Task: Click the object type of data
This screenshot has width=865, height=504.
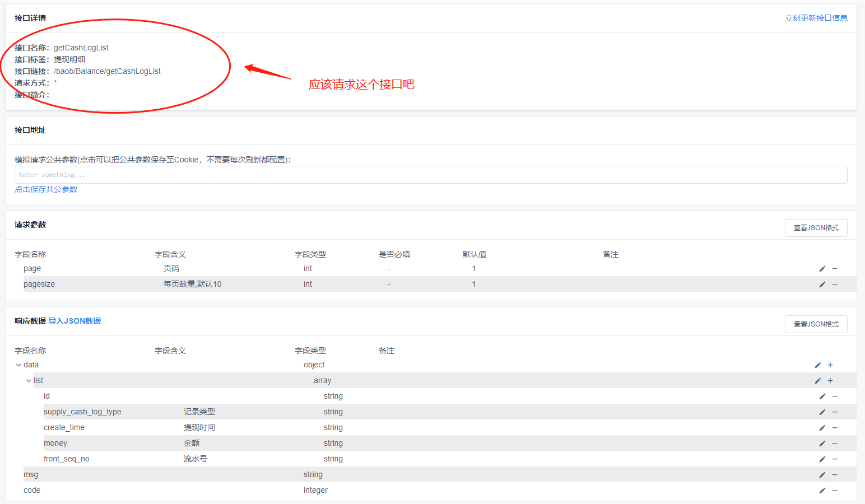Action: pos(314,365)
